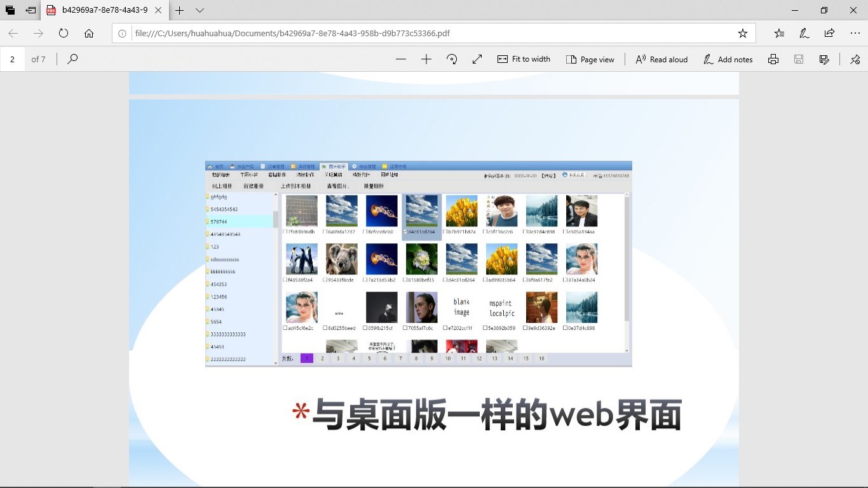The width and height of the screenshot is (868, 488).
Task: Tick the 7055af7c6c checkbox
Action: pyautogui.click(x=405, y=328)
